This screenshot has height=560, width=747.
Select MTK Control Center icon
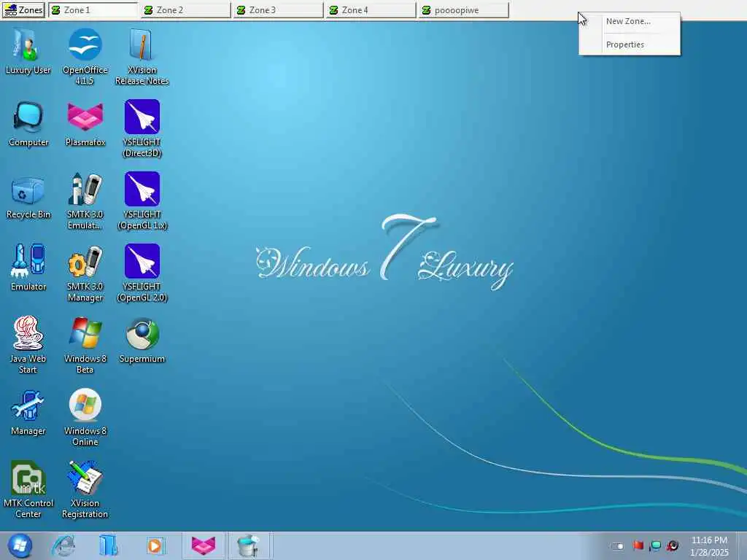pos(28,489)
